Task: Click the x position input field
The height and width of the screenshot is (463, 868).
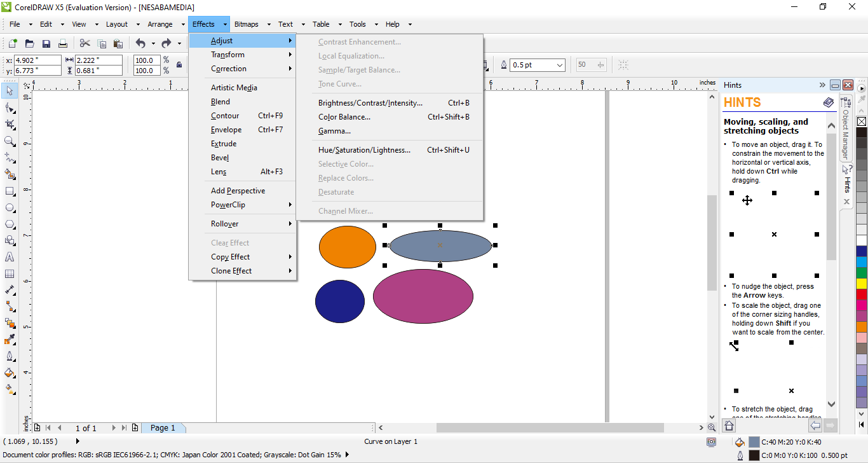Action: pos(37,60)
